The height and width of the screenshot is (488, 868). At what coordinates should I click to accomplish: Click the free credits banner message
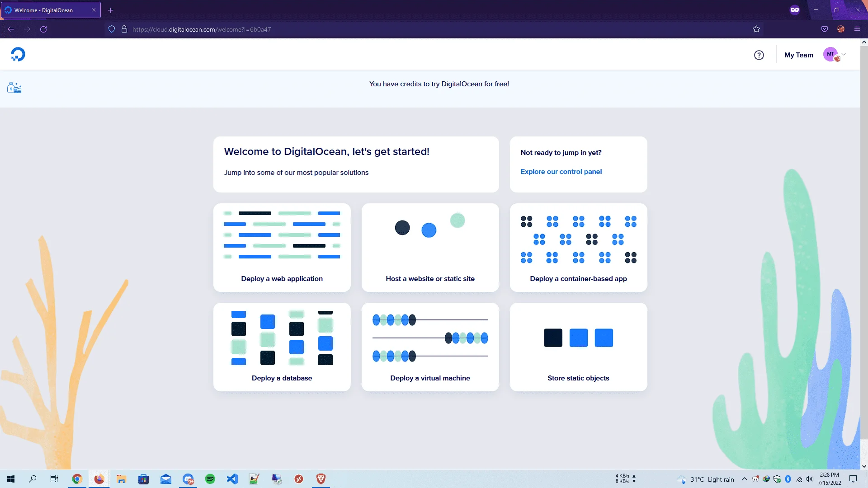tap(439, 84)
